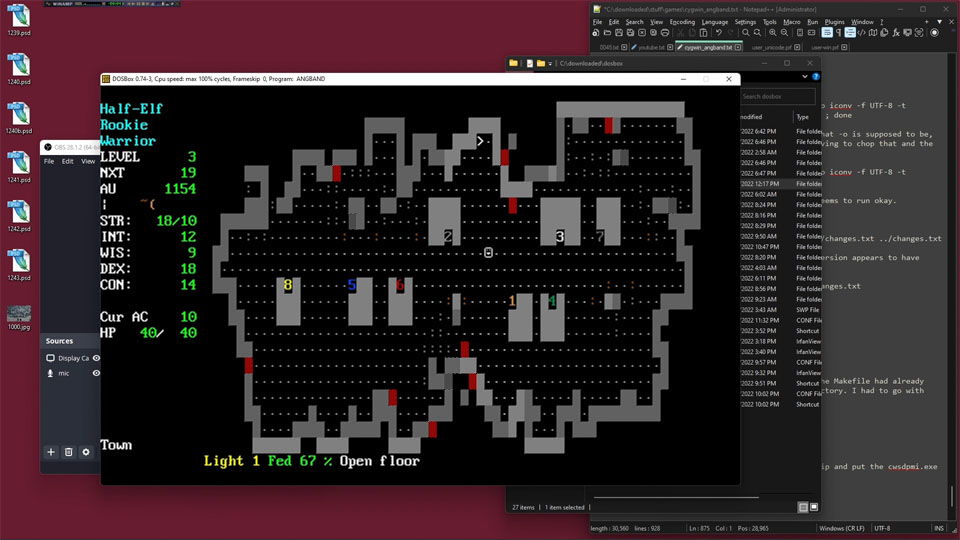Click the Find icon in Notepad++ toolbar
This screenshot has height=540, width=960.
(x=746, y=33)
